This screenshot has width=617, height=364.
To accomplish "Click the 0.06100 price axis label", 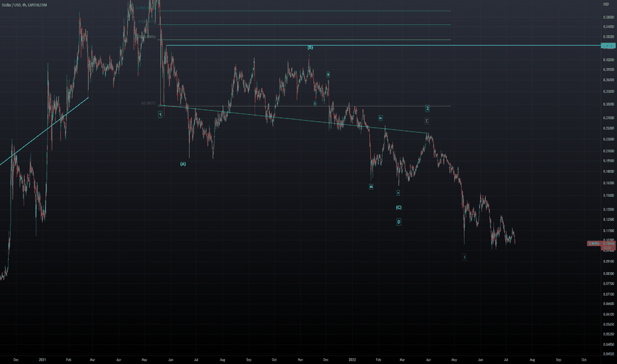I will [609, 314].
